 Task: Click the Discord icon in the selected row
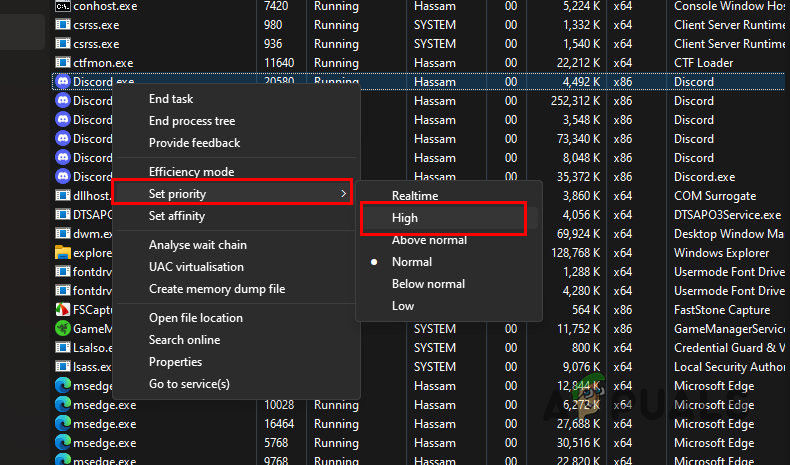coord(62,82)
